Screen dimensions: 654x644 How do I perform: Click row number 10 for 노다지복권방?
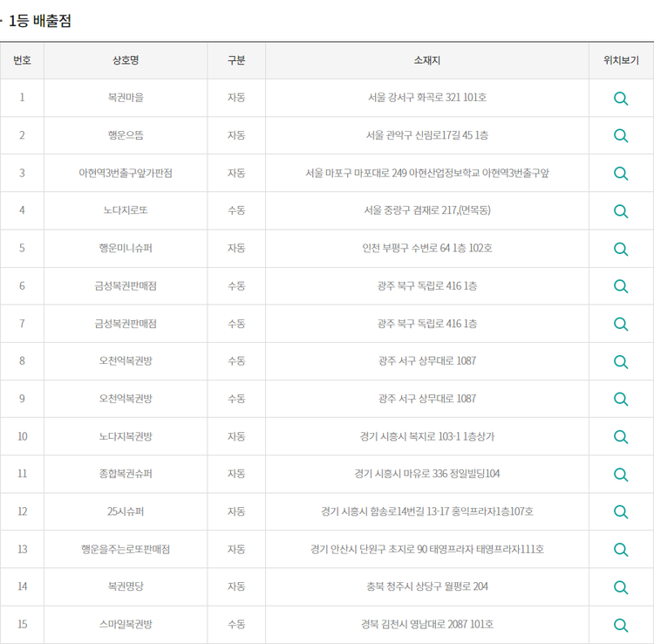(x=22, y=436)
